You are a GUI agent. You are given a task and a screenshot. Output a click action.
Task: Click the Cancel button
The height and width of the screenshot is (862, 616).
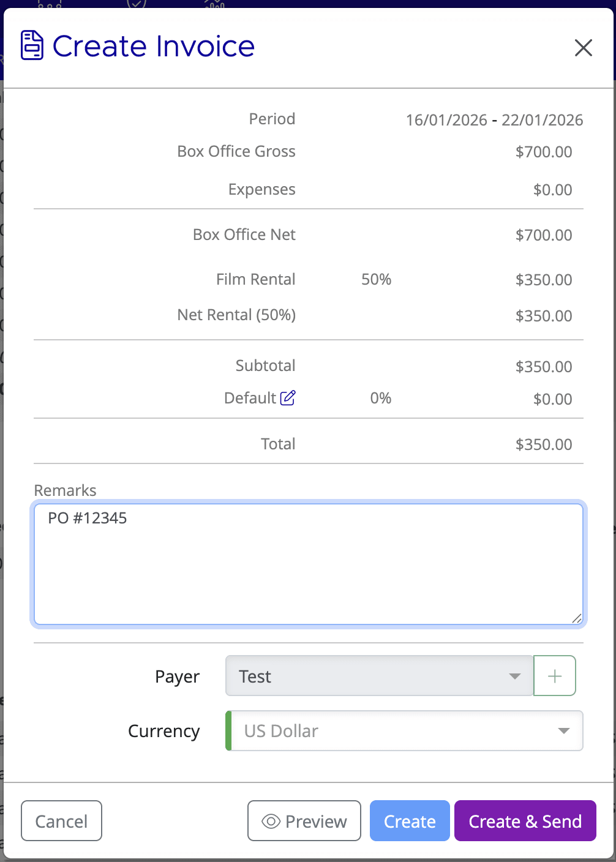coord(61,821)
